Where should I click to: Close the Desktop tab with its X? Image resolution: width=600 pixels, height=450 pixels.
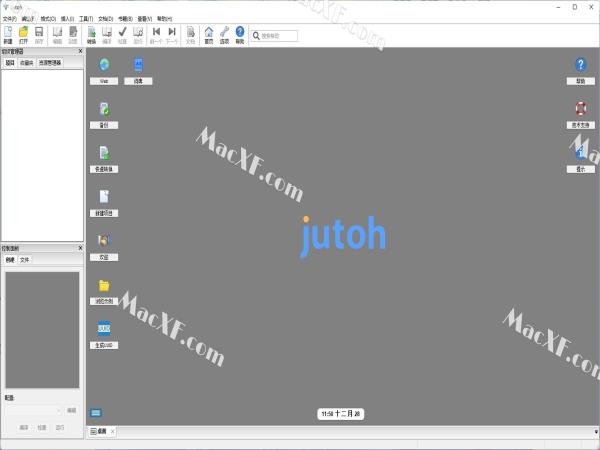coord(112,431)
